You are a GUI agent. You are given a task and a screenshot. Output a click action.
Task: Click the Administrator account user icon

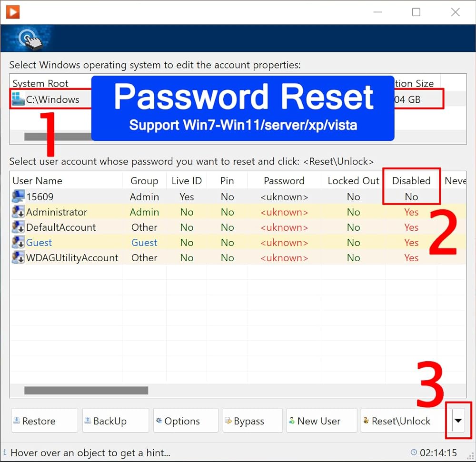[19, 212]
